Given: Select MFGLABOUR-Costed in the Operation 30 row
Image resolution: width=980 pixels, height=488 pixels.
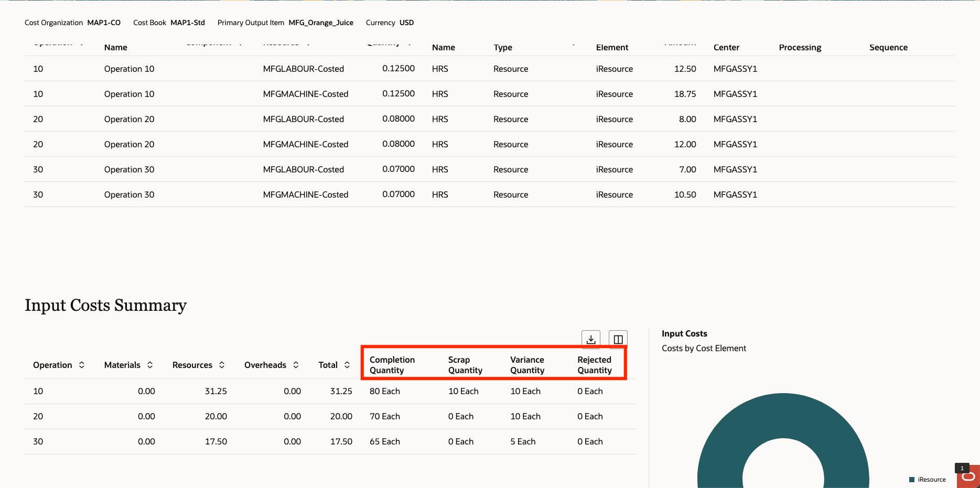Looking at the screenshot, I should pos(304,169).
